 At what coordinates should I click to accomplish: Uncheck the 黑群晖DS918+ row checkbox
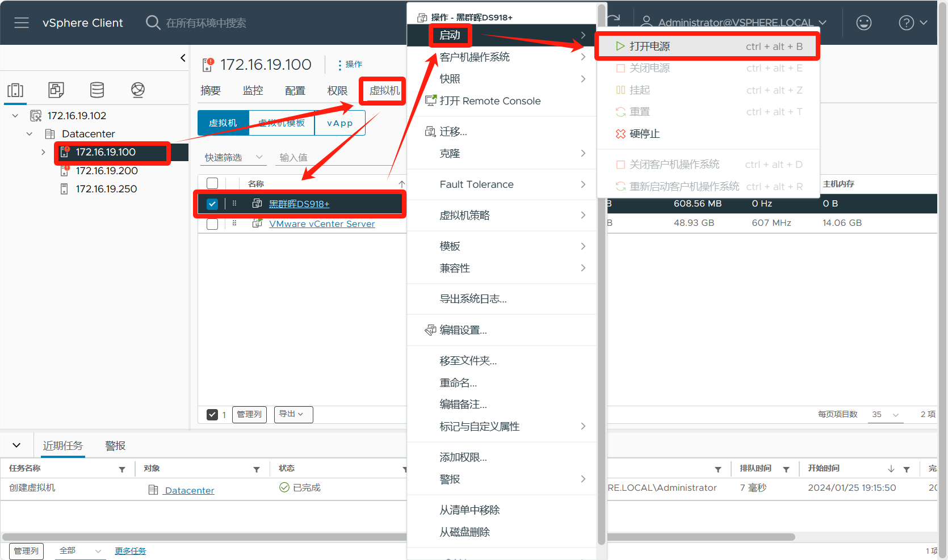tap(212, 204)
